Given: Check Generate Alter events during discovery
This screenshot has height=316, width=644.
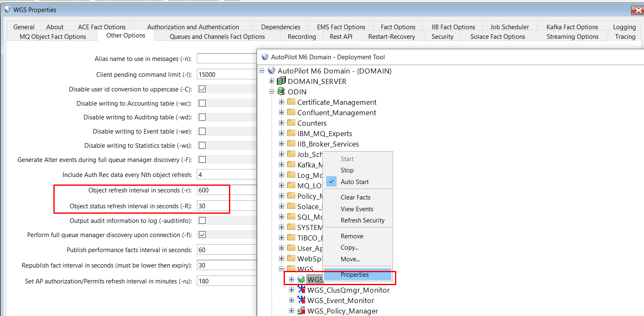Looking at the screenshot, I should [x=202, y=159].
